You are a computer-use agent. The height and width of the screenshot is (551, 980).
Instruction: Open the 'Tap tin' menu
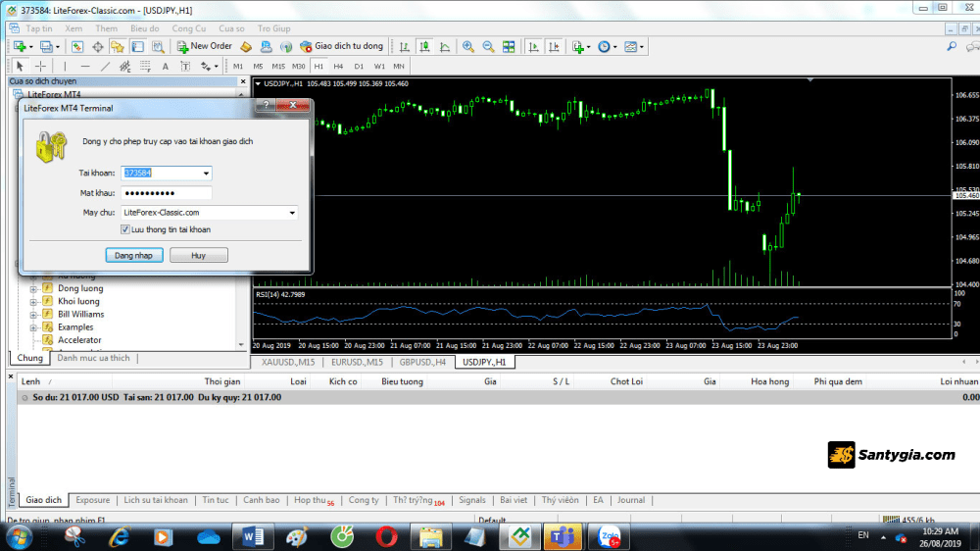point(39,28)
